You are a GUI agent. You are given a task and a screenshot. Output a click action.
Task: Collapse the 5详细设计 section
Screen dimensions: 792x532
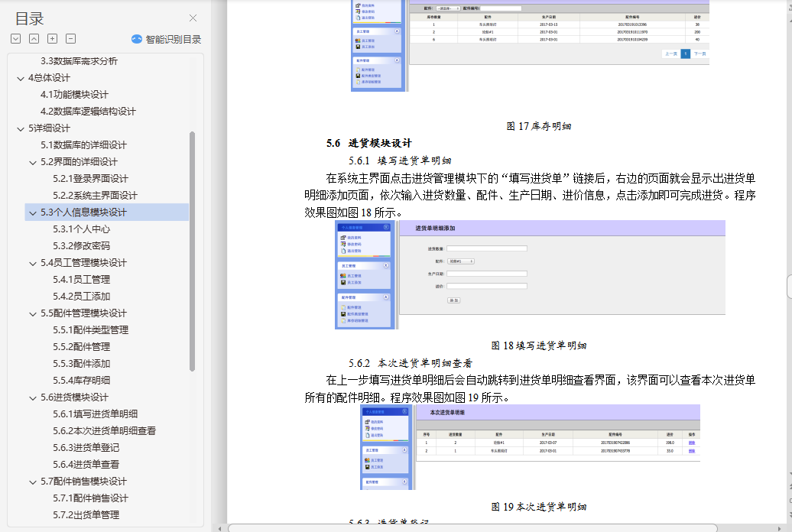(21, 129)
